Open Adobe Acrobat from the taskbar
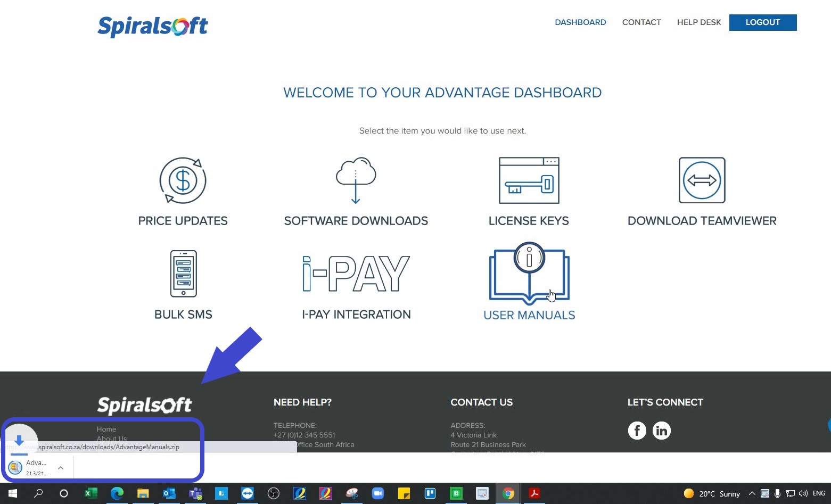831x504 pixels. click(534, 493)
